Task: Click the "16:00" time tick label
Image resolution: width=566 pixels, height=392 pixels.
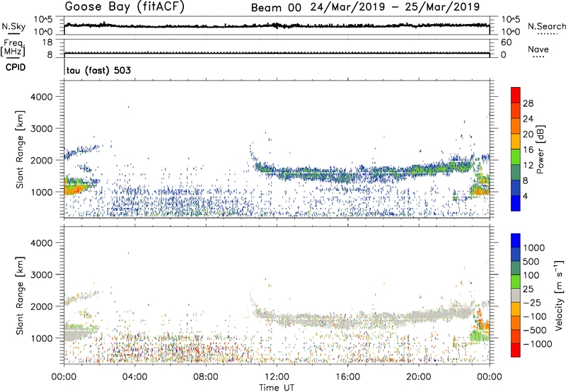Action: coord(347,377)
